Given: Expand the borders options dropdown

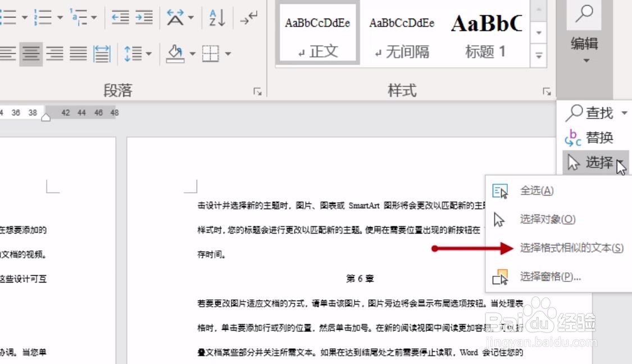Looking at the screenshot, I should click(x=228, y=53).
